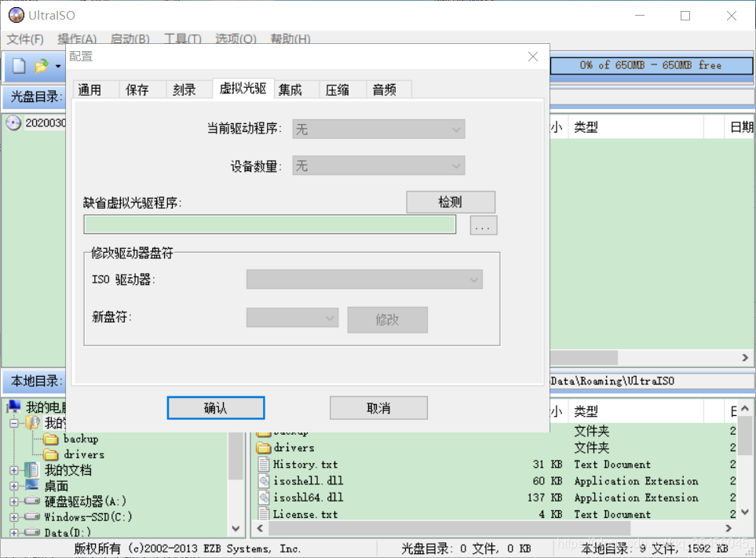
Task: Select the Application Extension type of isoshell.dll
Action: pos(636,481)
